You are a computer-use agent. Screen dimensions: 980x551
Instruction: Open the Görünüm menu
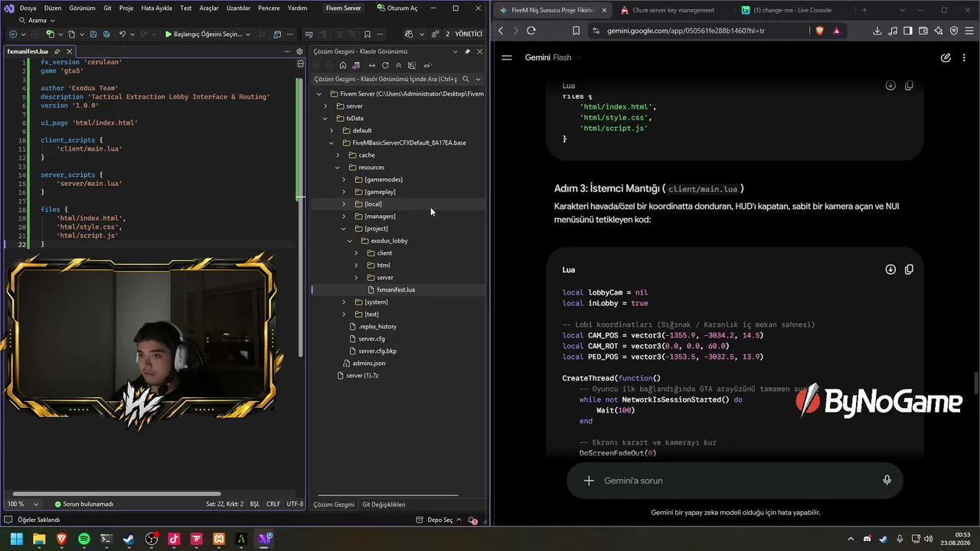pyautogui.click(x=82, y=8)
